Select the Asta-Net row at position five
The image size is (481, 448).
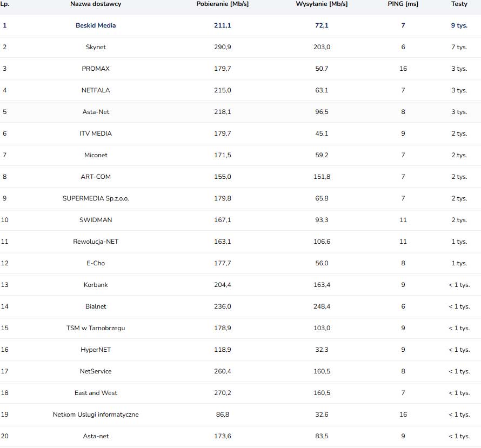click(241, 112)
